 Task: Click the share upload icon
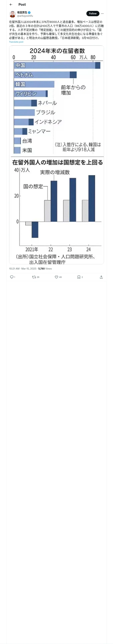tap(101, 277)
